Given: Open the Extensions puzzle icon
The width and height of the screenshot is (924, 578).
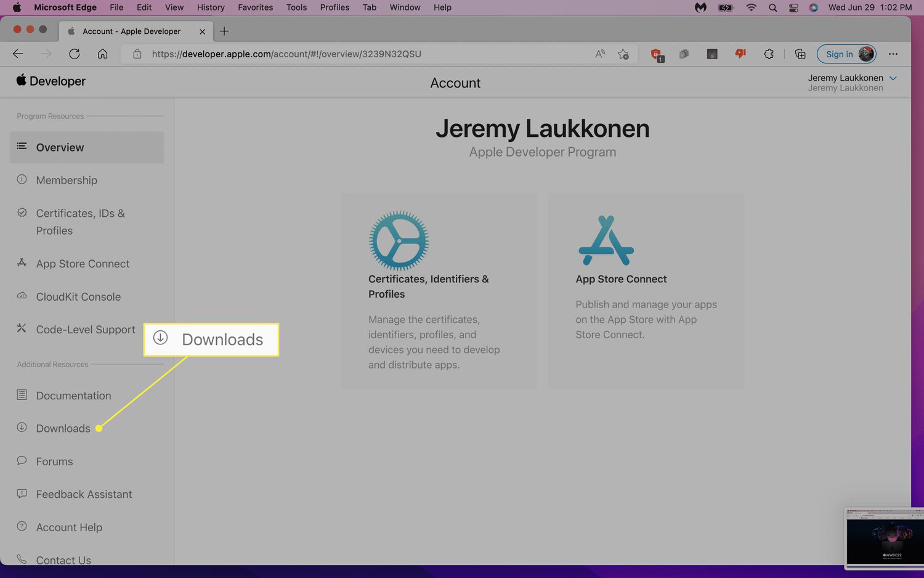Looking at the screenshot, I should pos(769,54).
